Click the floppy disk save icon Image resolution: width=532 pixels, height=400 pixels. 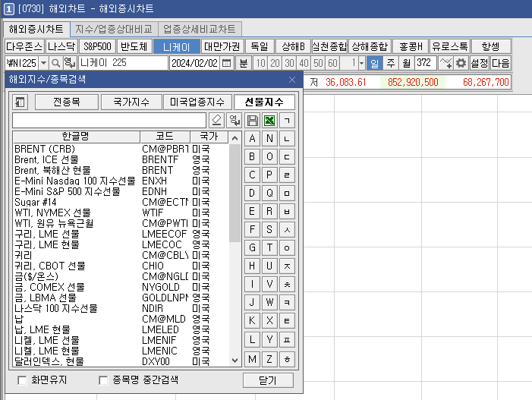(x=252, y=121)
